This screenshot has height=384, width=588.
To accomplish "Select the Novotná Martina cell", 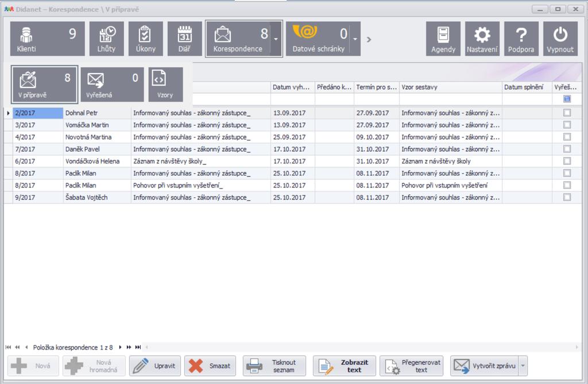I will click(97, 137).
